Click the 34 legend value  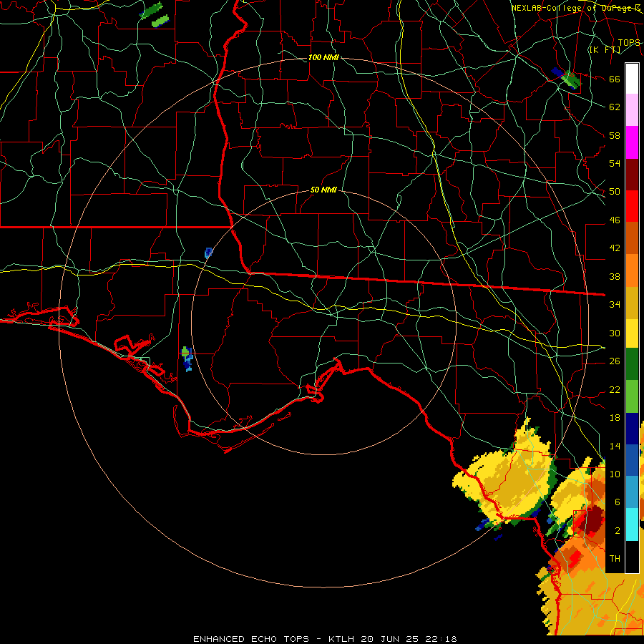[615, 305]
